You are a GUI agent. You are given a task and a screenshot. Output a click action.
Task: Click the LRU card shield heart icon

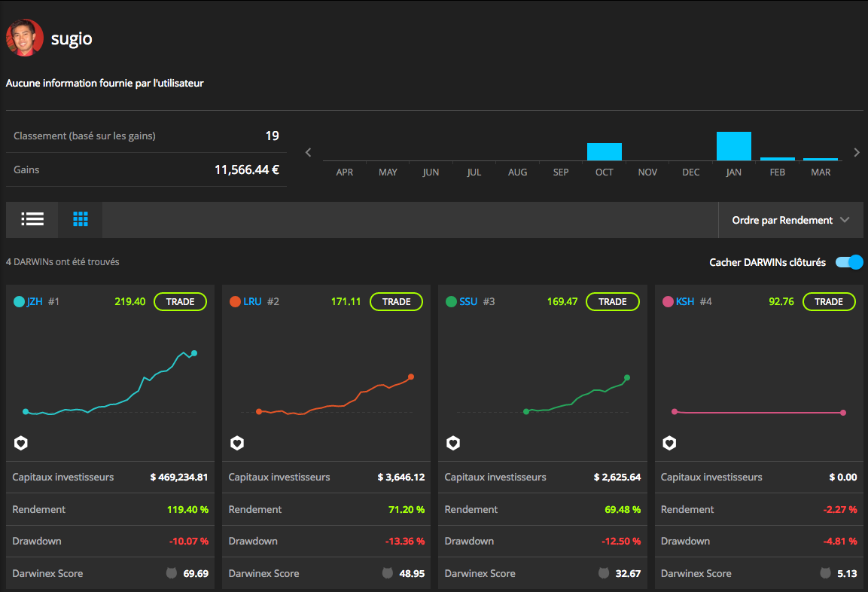[x=237, y=443]
